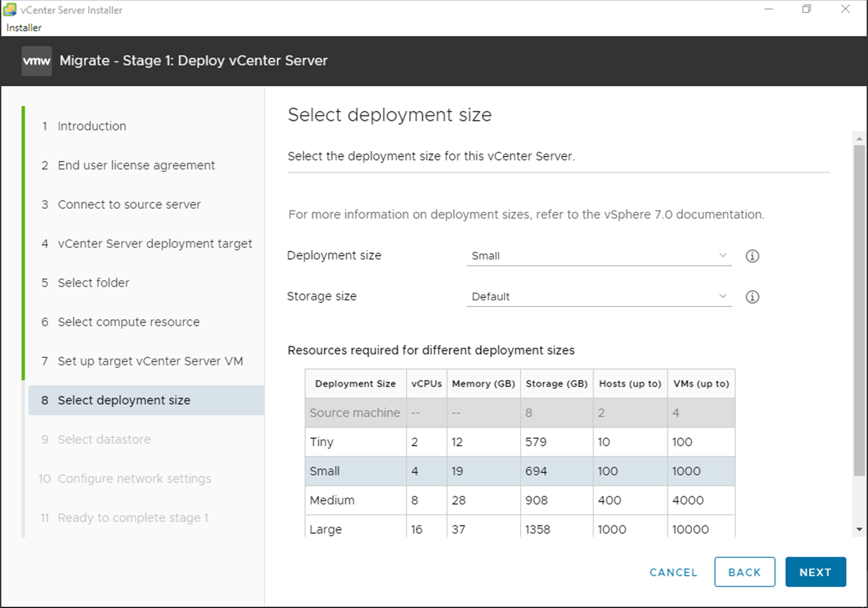868x608 pixels.
Task: Select step 8 Select deployment size
Action: (x=146, y=401)
